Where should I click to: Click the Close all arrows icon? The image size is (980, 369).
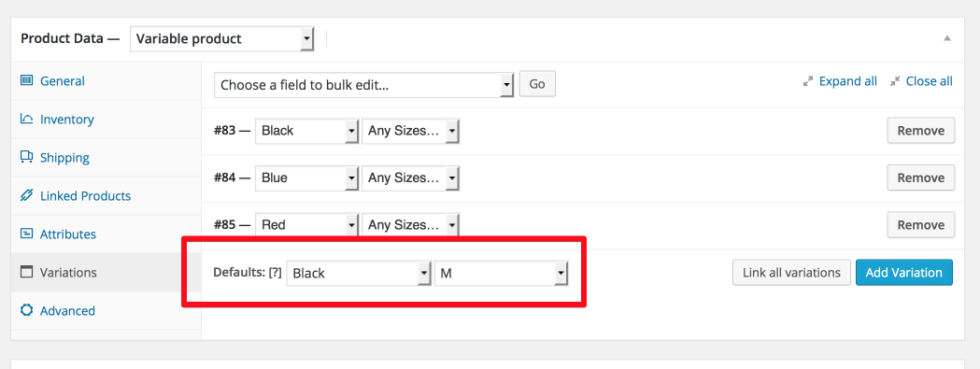coord(895,81)
